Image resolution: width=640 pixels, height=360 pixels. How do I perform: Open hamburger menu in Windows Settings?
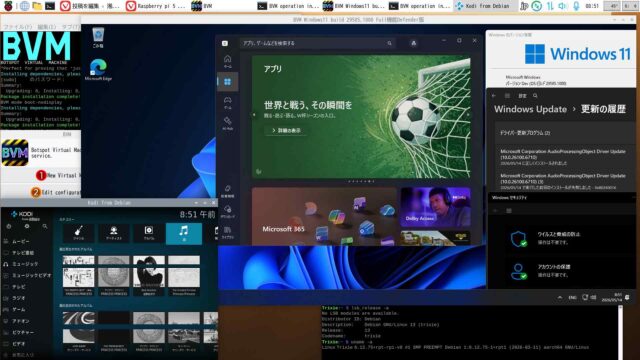tap(507, 96)
